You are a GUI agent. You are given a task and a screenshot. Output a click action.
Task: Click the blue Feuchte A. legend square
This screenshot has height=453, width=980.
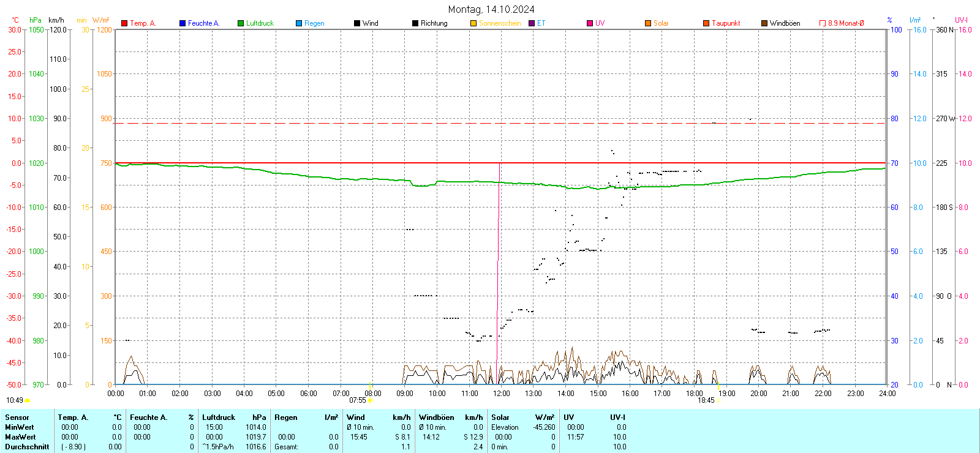(x=183, y=23)
